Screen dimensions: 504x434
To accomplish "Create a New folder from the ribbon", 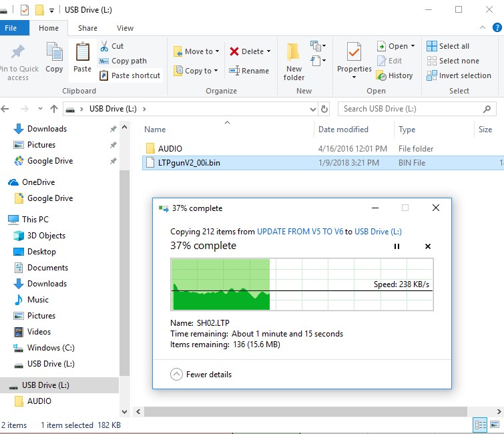I will tap(294, 61).
